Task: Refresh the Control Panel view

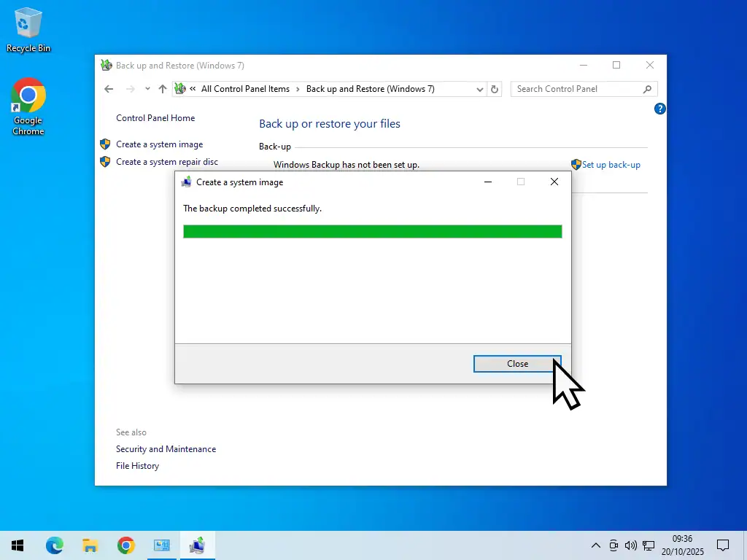Action: coord(494,88)
